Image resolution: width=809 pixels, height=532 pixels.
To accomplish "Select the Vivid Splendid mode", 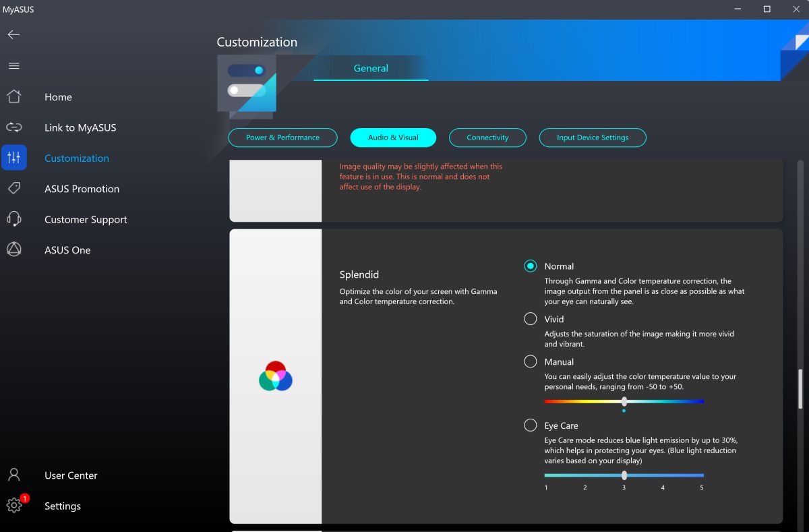I will 531,319.
